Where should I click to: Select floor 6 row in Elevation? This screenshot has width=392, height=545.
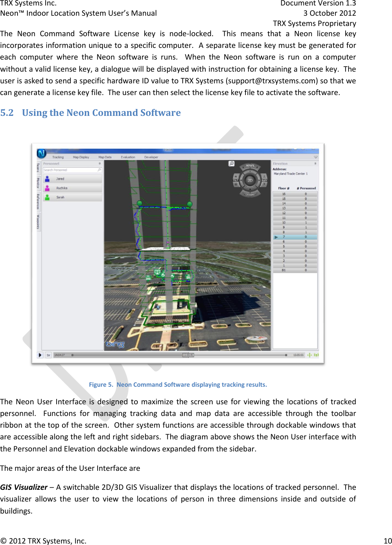tap(295, 242)
